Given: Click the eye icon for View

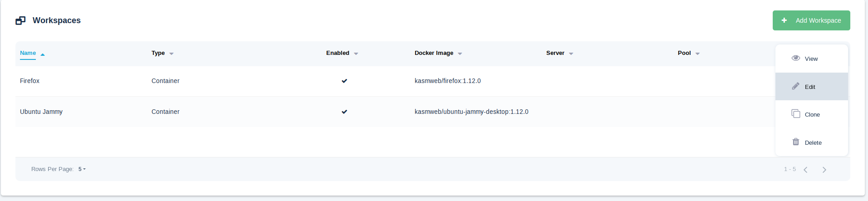Looking at the screenshot, I should 795,58.
